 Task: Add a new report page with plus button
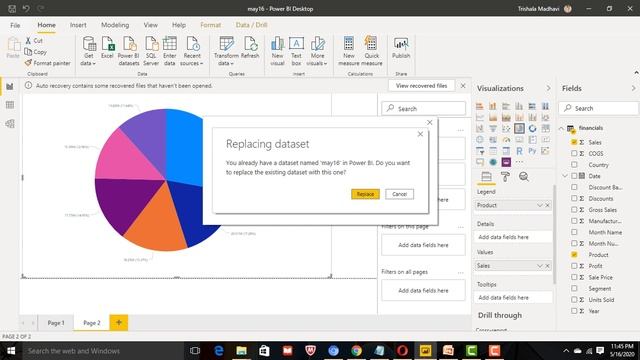[x=119, y=322]
